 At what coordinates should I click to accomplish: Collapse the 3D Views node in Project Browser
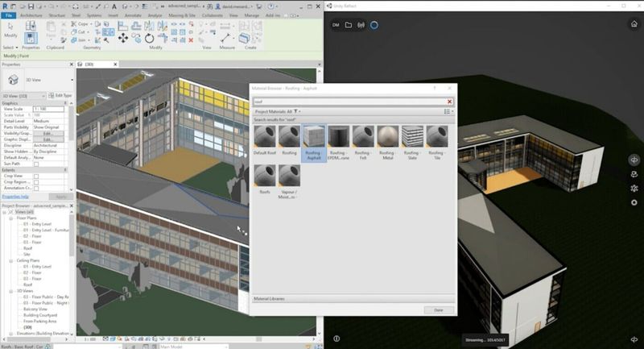[11, 291]
